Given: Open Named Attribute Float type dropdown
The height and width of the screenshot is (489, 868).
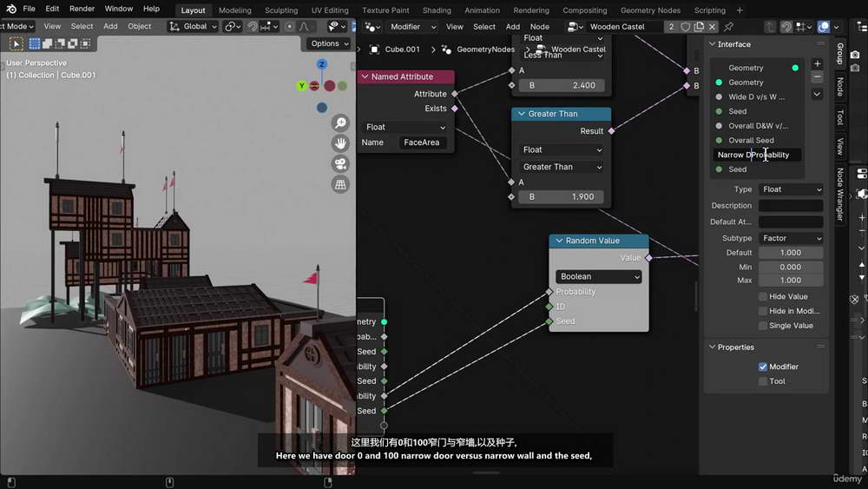Looking at the screenshot, I should (x=405, y=127).
